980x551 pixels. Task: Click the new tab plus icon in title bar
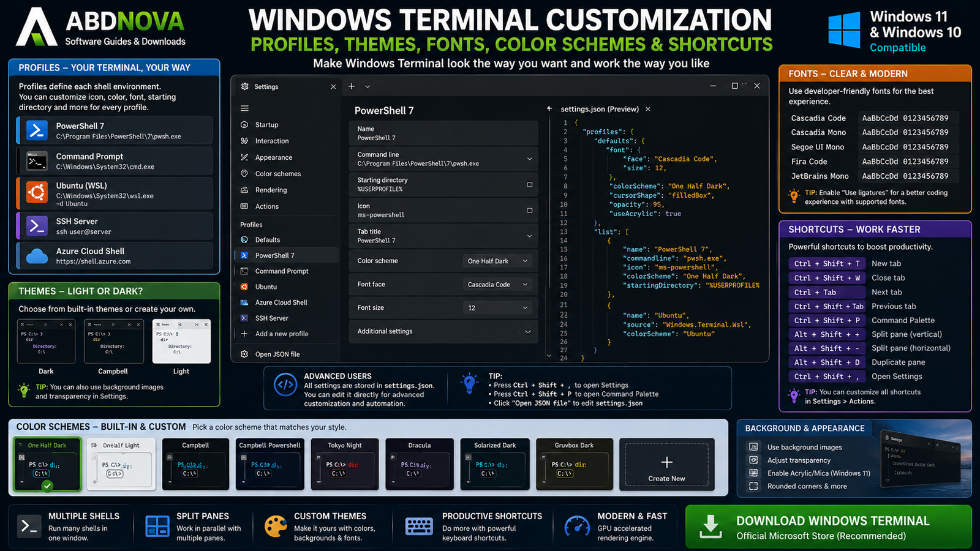[352, 86]
